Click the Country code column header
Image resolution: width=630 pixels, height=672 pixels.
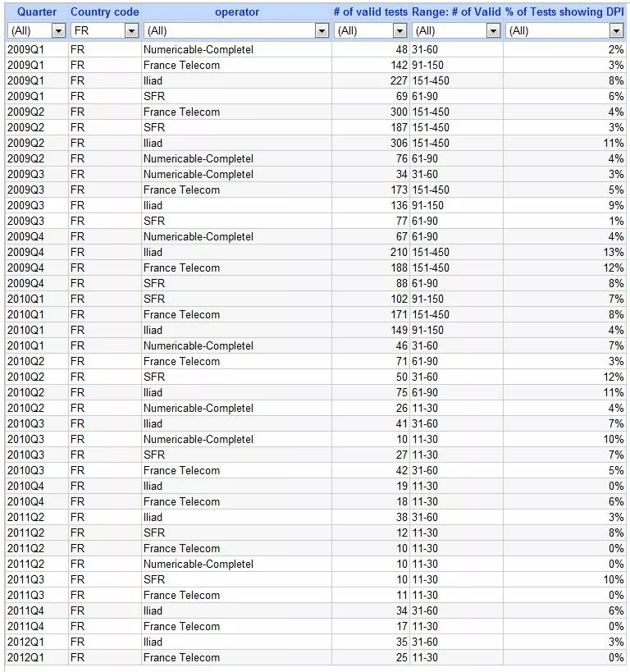click(x=104, y=12)
